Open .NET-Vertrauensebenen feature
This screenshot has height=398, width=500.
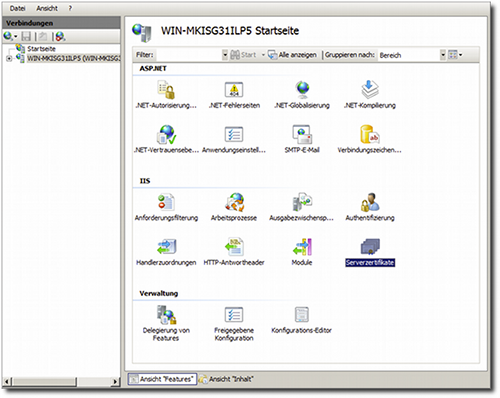(166, 139)
